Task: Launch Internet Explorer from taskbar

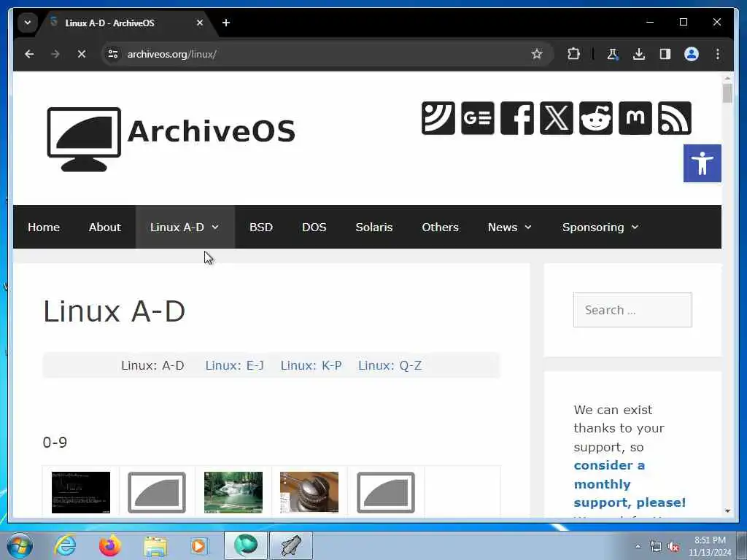Action: [x=65, y=546]
